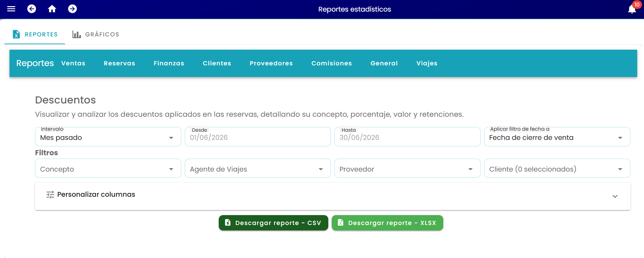The width and height of the screenshot is (644, 258).
Task: Click Descargar reporte - XLSX button
Action: point(387,223)
